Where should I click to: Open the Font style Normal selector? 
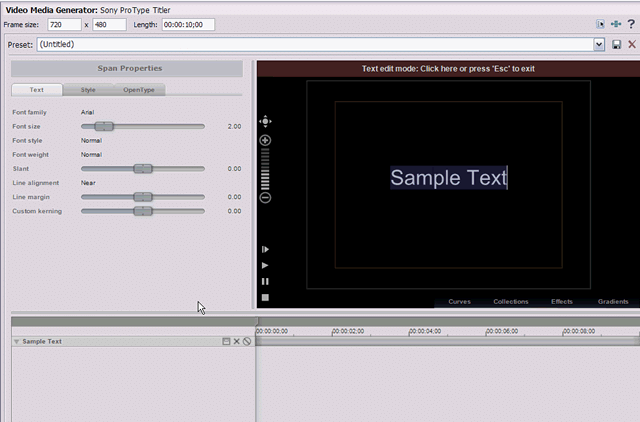coord(91,140)
